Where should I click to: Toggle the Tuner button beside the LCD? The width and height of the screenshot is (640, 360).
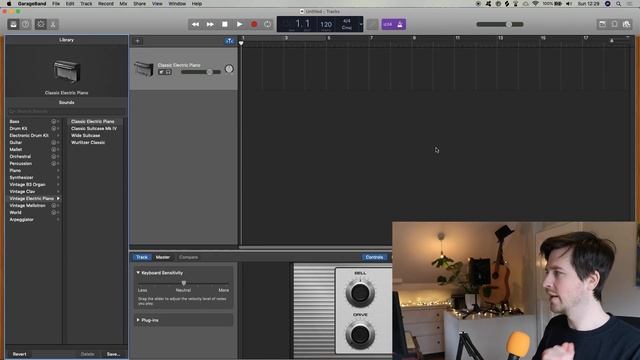click(x=372, y=24)
